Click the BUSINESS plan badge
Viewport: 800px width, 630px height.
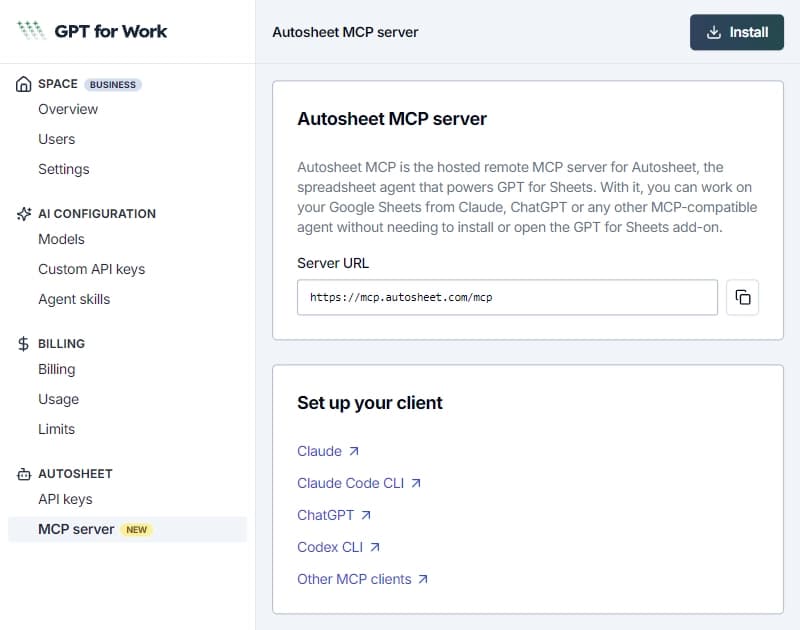(113, 85)
